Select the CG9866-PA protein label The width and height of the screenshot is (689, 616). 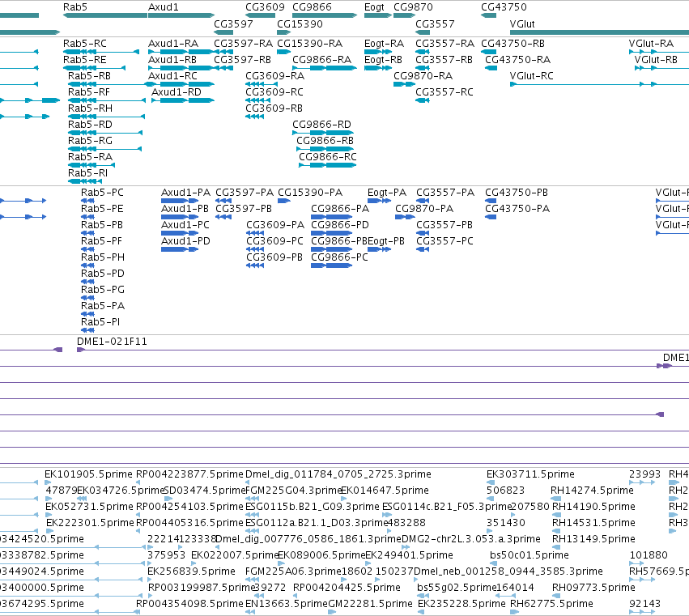(340, 209)
